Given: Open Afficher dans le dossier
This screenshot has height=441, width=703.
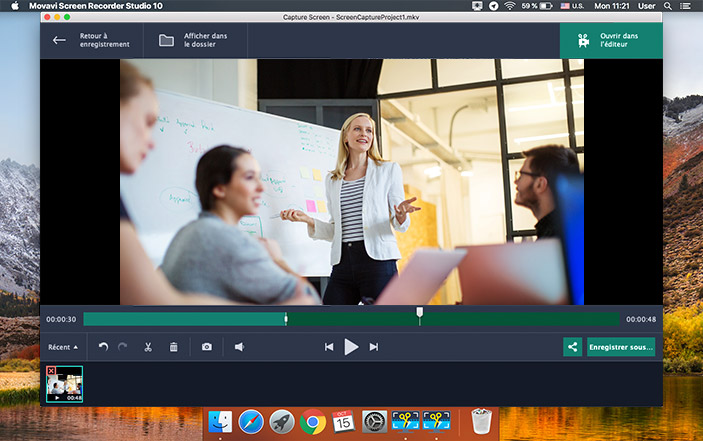Looking at the screenshot, I should pos(196,41).
